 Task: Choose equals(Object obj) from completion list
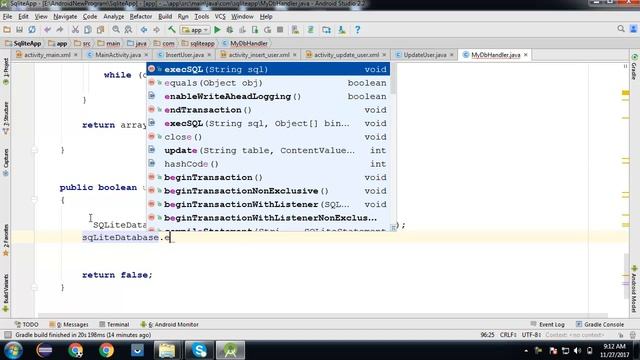[x=268, y=82]
